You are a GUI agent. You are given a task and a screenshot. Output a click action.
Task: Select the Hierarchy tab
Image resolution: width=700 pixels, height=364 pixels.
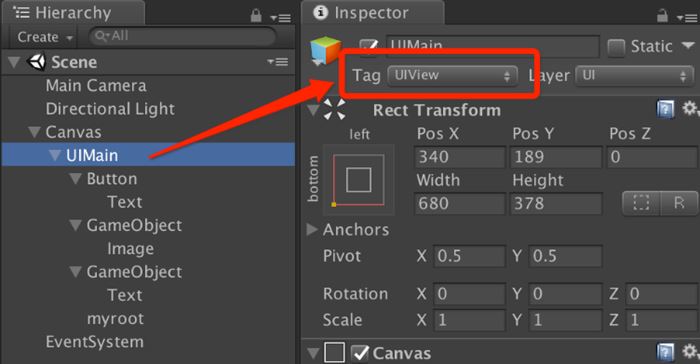(74, 13)
